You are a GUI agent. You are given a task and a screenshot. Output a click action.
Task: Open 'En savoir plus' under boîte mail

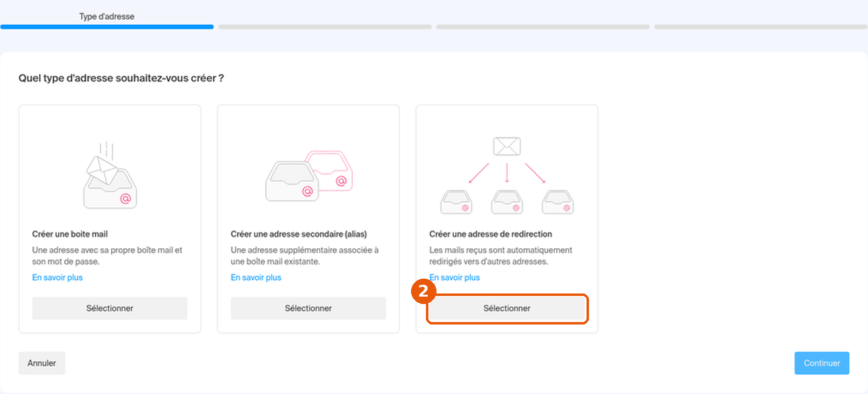[57, 277]
